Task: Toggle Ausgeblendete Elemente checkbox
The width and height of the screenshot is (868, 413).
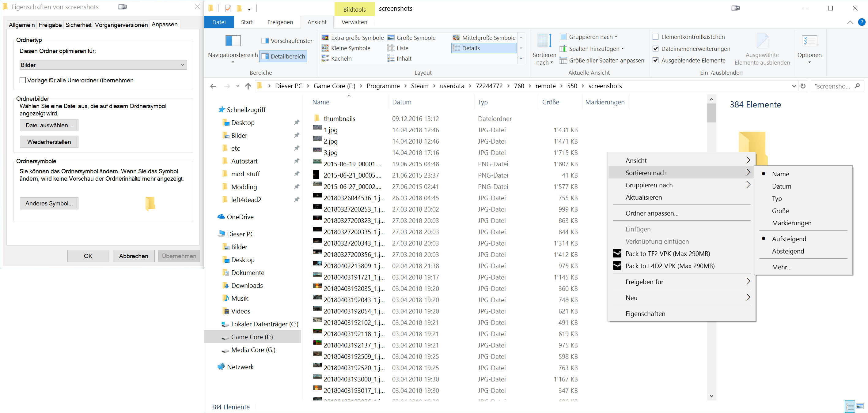Action: tap(660, 60)
